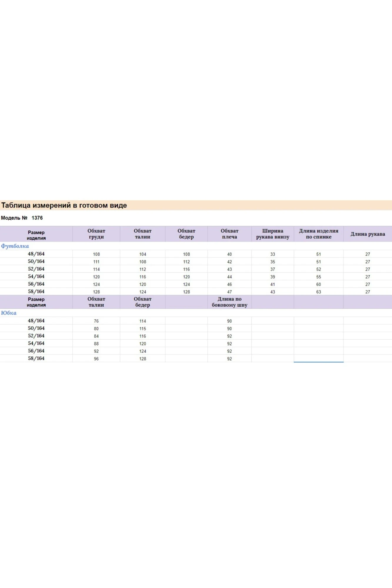Click waist value 96 in Юбка 58/164 row

click(96, 359)
